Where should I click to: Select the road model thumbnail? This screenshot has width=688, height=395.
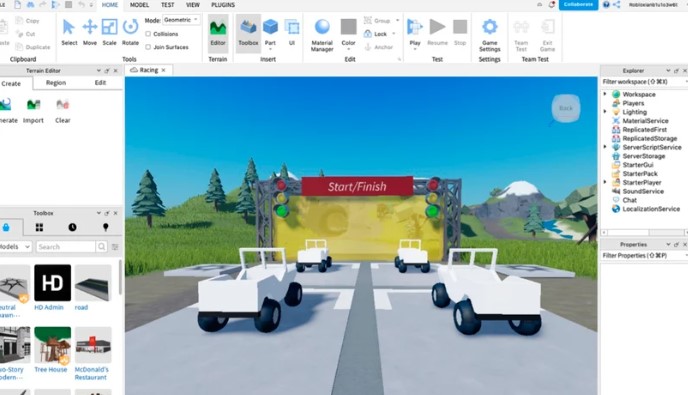click(93, 283)
